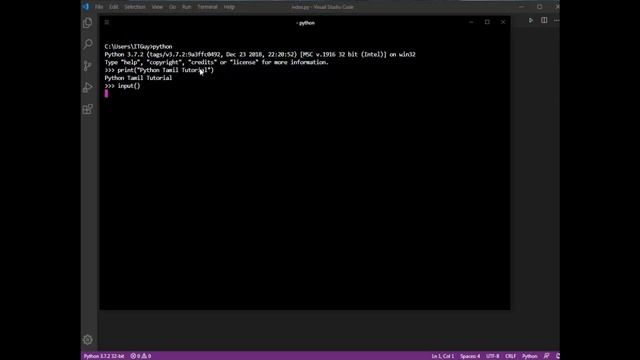The image size is (640, 360).
Task: Click the notifications bell in status bar
Action: (557, 356)
